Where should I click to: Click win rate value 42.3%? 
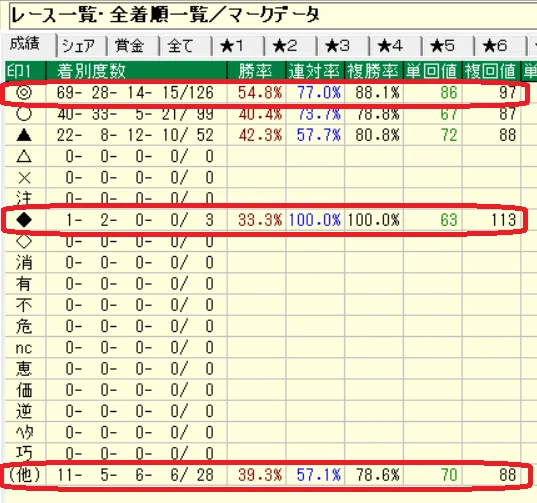[x=260, y=135]
